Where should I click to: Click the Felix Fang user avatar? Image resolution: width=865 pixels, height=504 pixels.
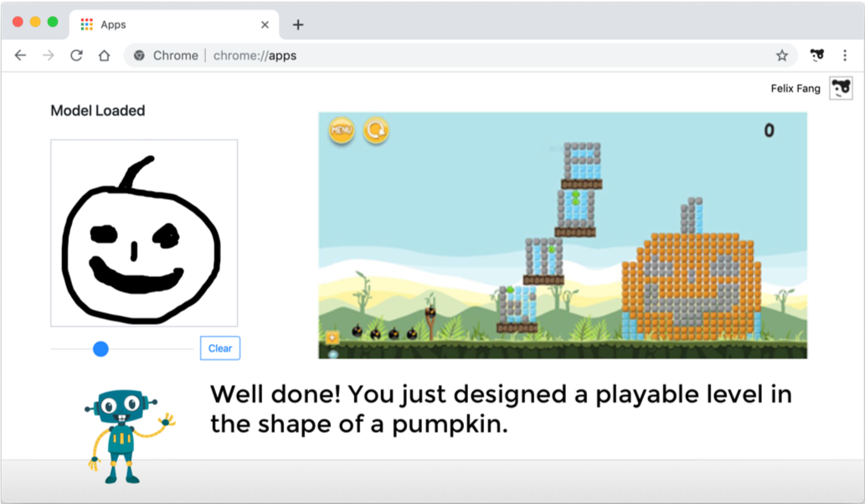pos(841,88)
